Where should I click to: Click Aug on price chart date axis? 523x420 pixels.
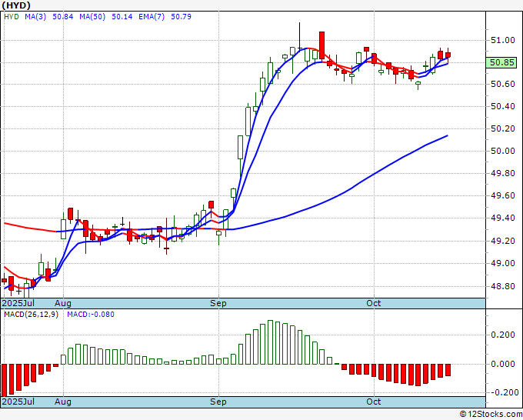63,303
